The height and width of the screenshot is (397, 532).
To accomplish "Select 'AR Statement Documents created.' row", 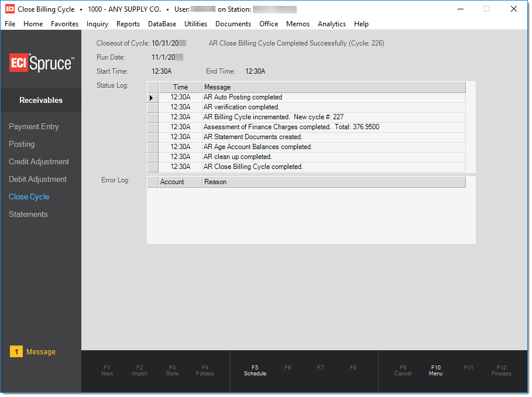I will [306, 137].
